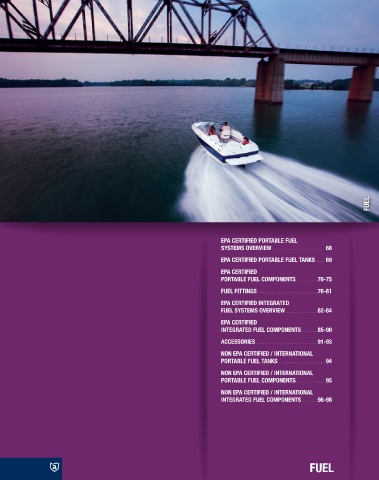Click the page range 96-98
Viewport: 379px width, 480px height.
pyautogui.click(x=325, y=400)
